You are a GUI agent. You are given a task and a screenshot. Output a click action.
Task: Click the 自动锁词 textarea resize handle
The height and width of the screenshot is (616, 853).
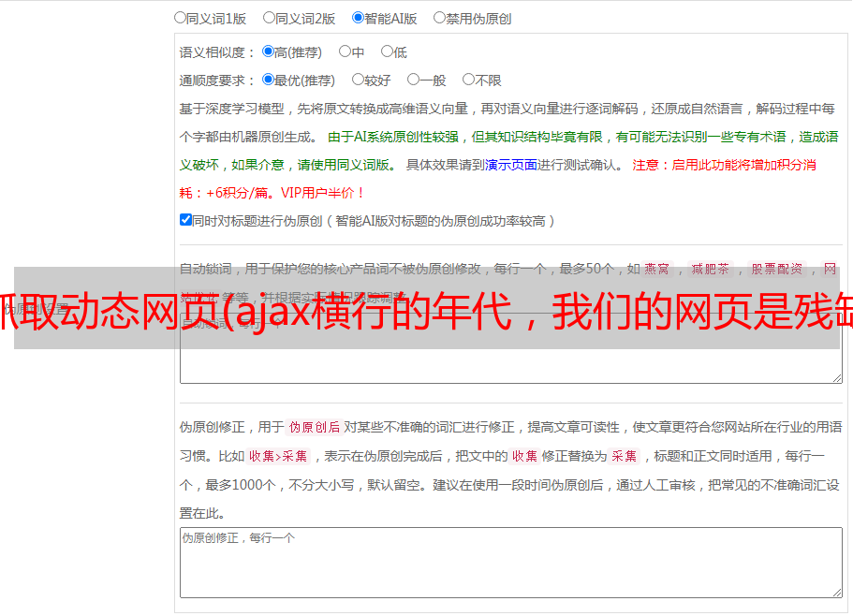point(837,378)
